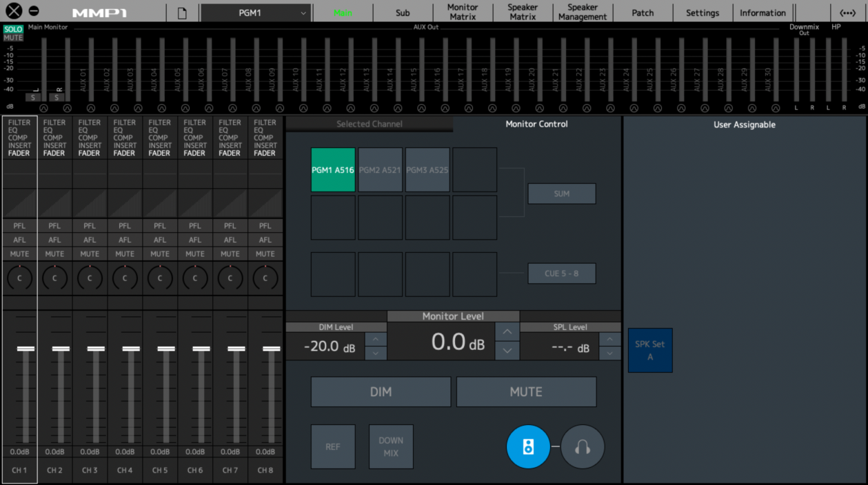Enable PFL on CH 2
868x485 pixels.
point(54,226)
